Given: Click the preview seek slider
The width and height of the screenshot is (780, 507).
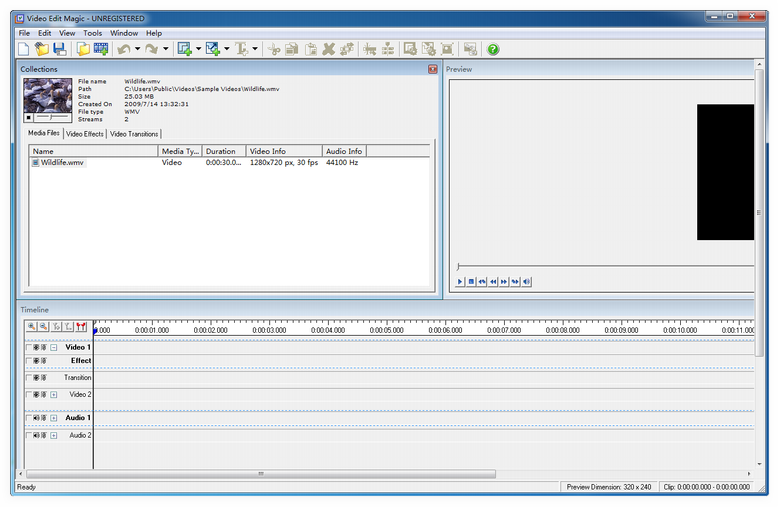Looking at the screenshot, I should click(x=600, y=266).
